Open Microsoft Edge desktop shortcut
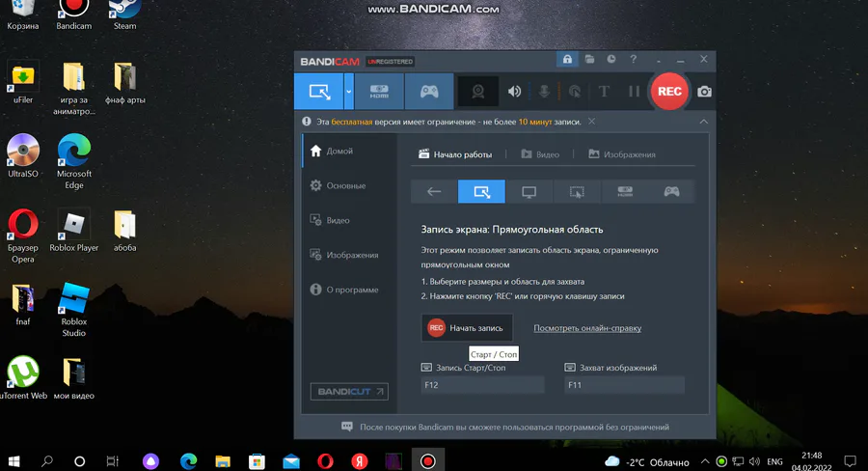 pyautogui.click(x=73, y=161)
